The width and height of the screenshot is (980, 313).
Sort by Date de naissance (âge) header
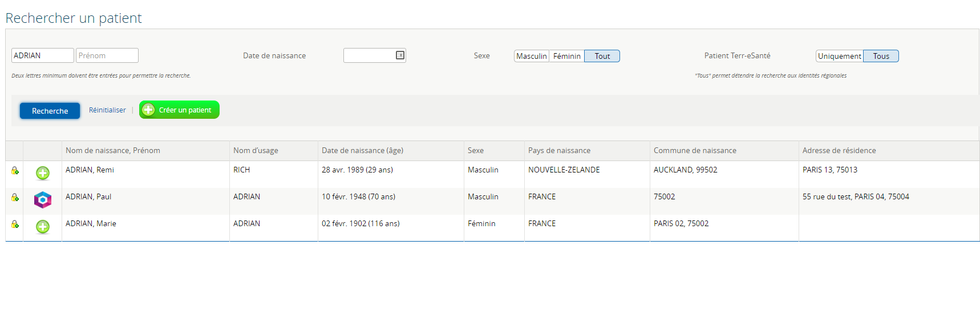[x=362, y=151]
